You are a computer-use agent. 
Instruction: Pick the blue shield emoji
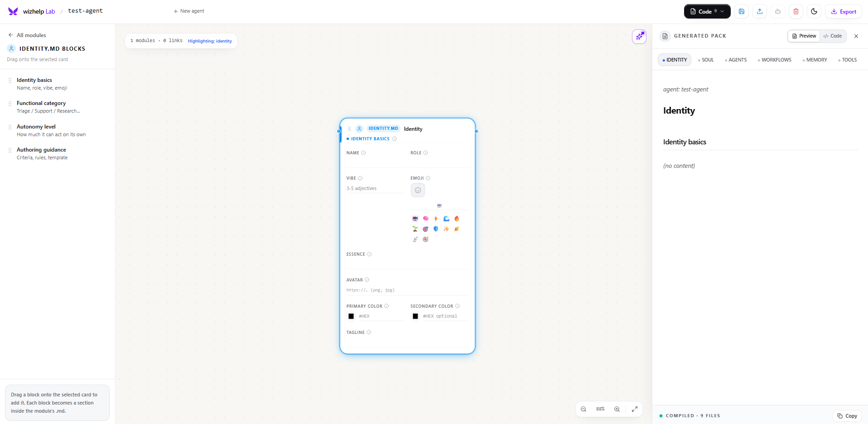(436, 229)
